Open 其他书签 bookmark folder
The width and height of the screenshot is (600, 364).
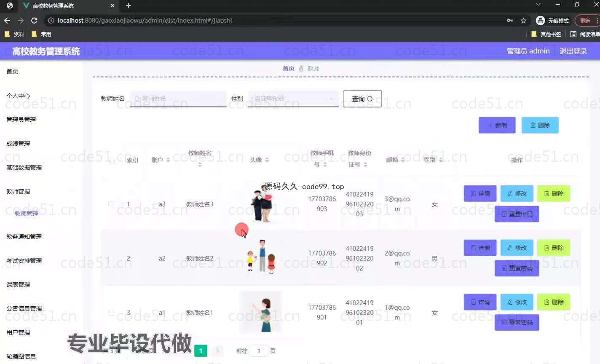tap(546, 34)
